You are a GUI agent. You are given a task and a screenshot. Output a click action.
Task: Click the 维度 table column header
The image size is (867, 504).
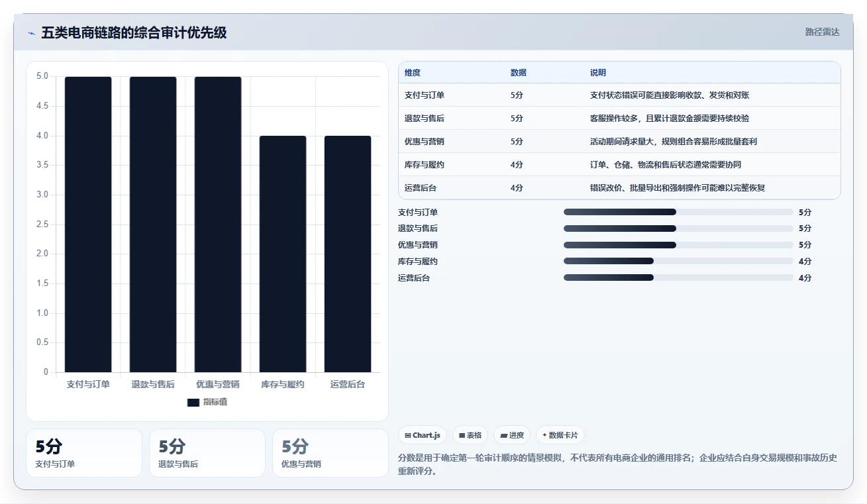tap(413, 73)
